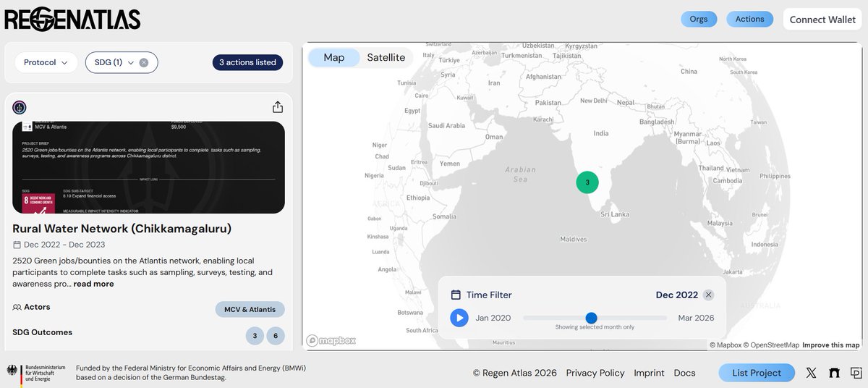Click the List Project button

[757, 373]
